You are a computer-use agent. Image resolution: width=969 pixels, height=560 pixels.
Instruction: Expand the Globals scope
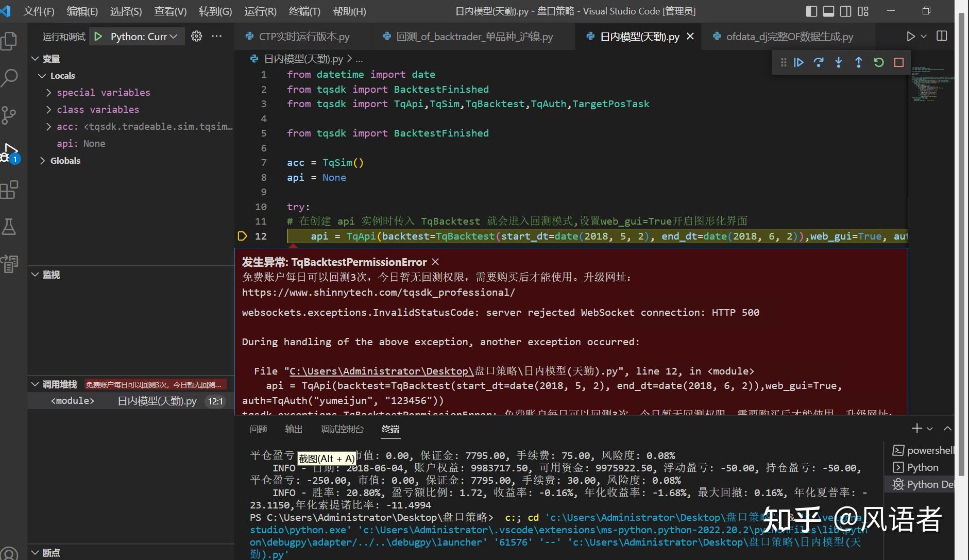point(42,161)
